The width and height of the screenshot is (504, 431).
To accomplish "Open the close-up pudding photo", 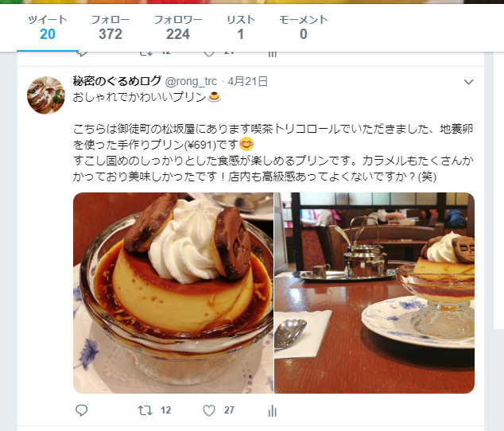I will click(x=173, y=293).
